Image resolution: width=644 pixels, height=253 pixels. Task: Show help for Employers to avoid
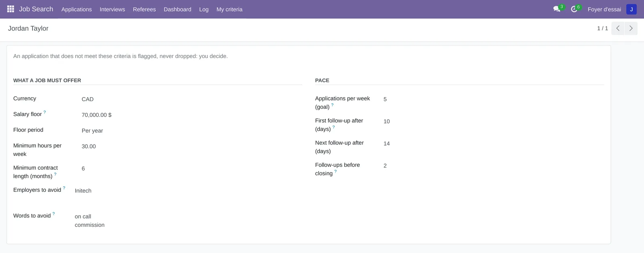[64, 188]
